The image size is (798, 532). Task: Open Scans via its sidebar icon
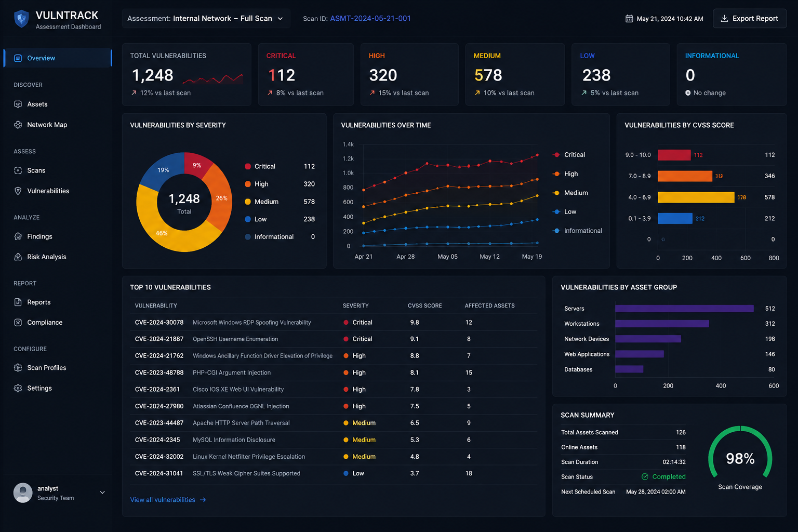(x=18, y=170)
